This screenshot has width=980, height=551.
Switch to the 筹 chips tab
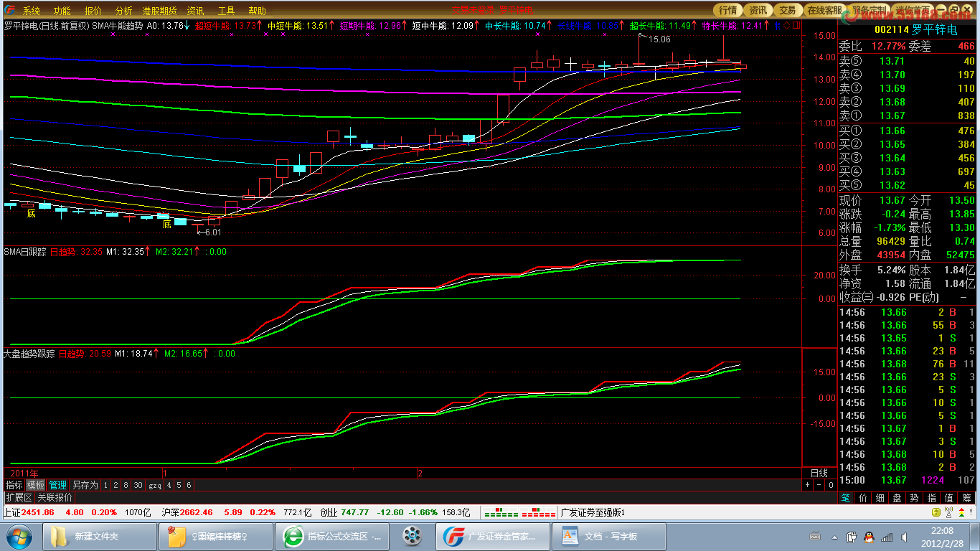click(967, 497)
